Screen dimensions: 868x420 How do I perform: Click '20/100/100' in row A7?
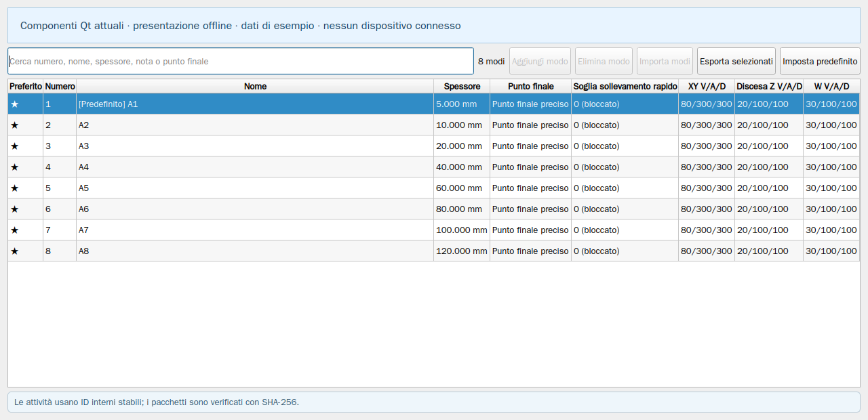point(769,230)
